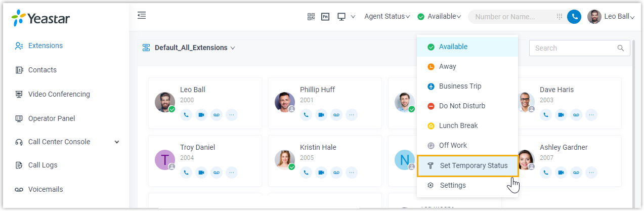Start video call with Leo Ball
Image resolution: width=644 pixels, height=211 pixels.
point(201,115)
